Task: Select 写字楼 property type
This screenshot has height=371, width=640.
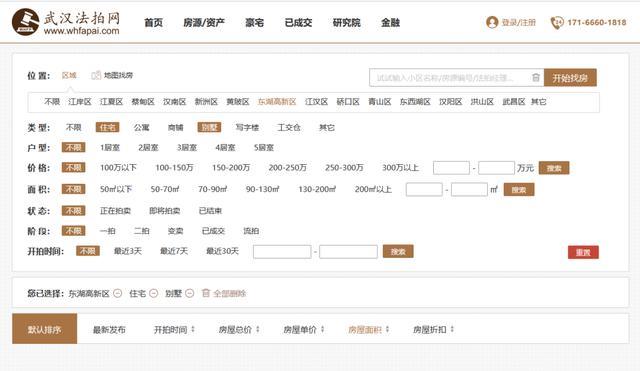Action: click(x=247, y=127)
